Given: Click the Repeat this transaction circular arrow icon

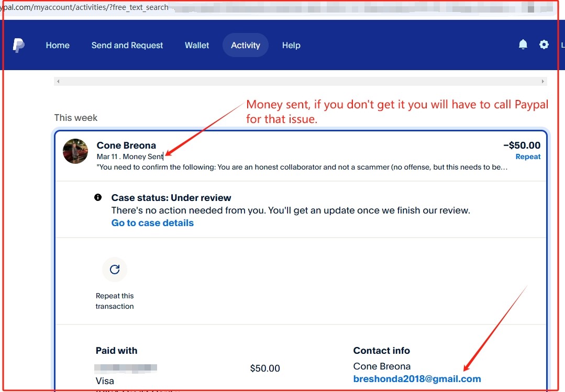Looking at the screenshot, I should point(115,270).
